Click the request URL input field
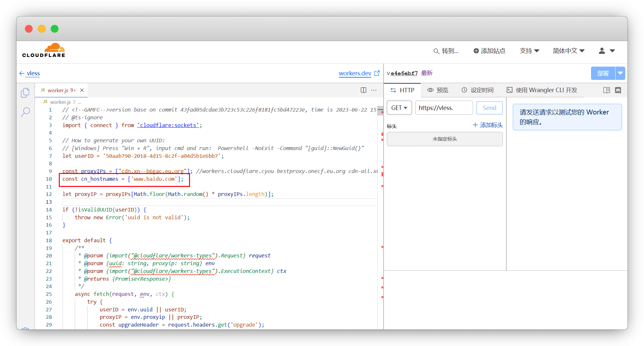Image resolution: width=644 pixels, height=346 pixels. (444, 108)
